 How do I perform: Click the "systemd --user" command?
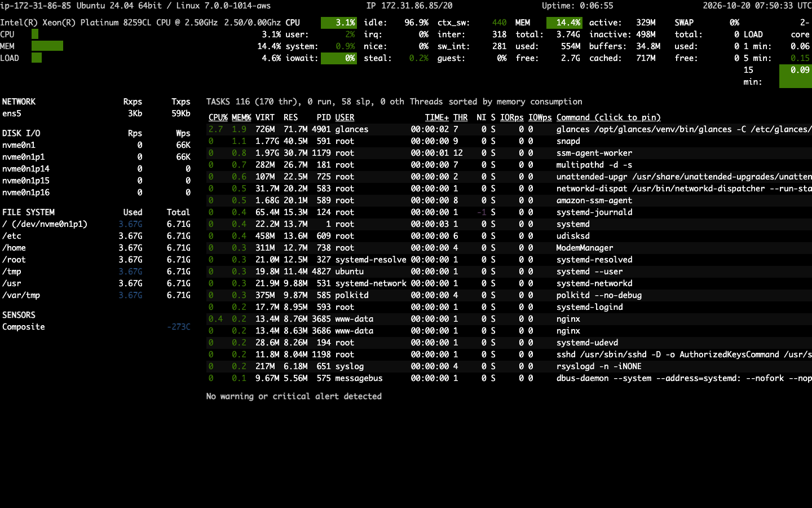pos(589,271)
